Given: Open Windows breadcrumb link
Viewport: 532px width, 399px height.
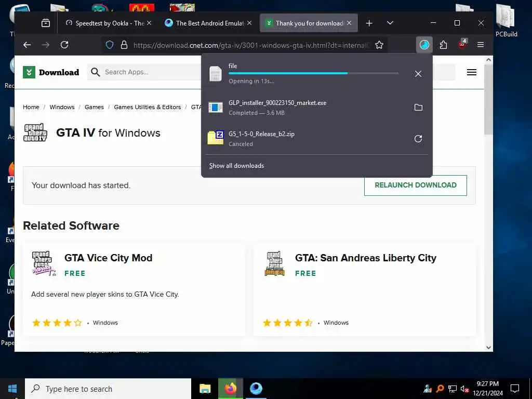Looking at the screenshot, I should (62, 107).
